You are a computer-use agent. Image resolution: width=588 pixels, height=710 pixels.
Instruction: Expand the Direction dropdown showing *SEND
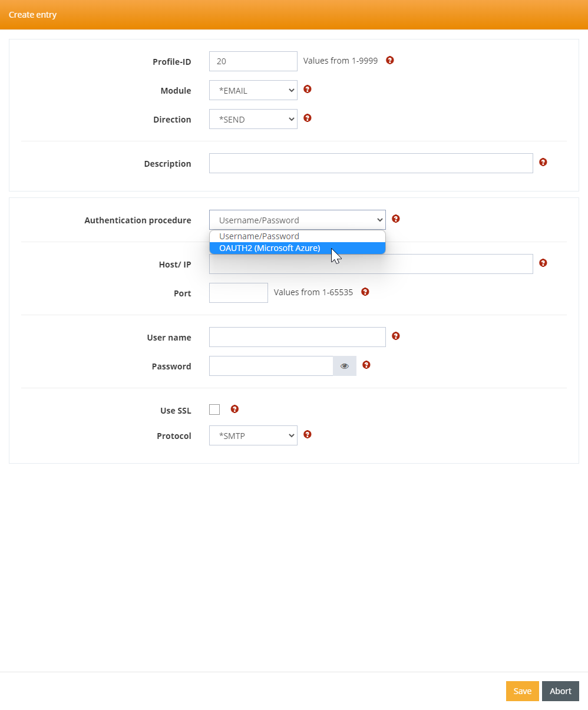pos(253,119)
